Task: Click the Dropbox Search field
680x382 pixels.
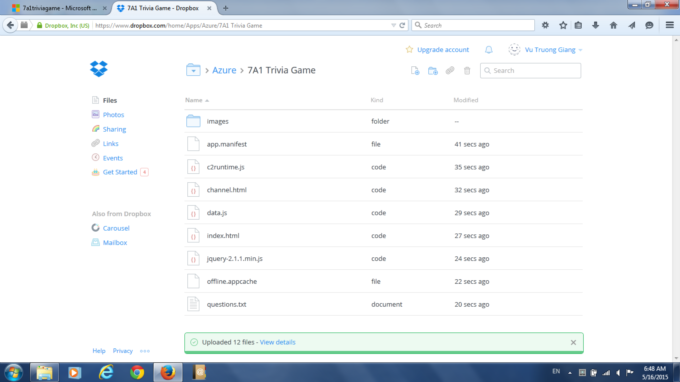Action: tap(530, 71)
